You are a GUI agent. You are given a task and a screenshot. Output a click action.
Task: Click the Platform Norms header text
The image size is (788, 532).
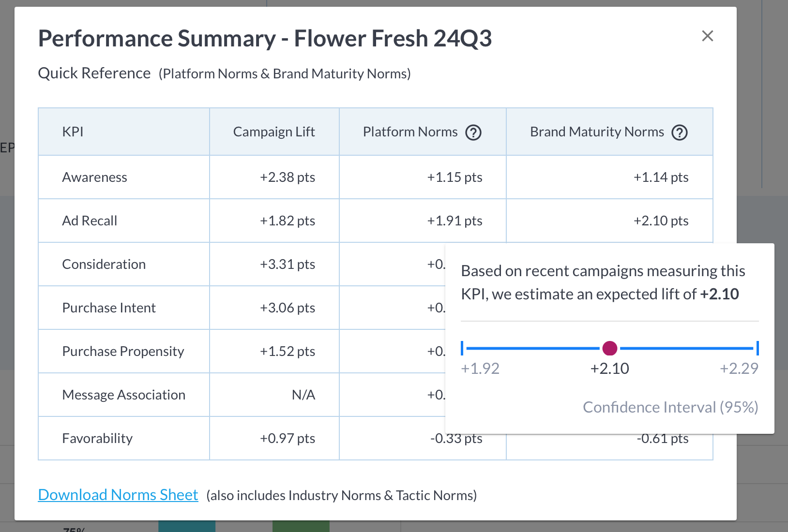coord(410,132)
